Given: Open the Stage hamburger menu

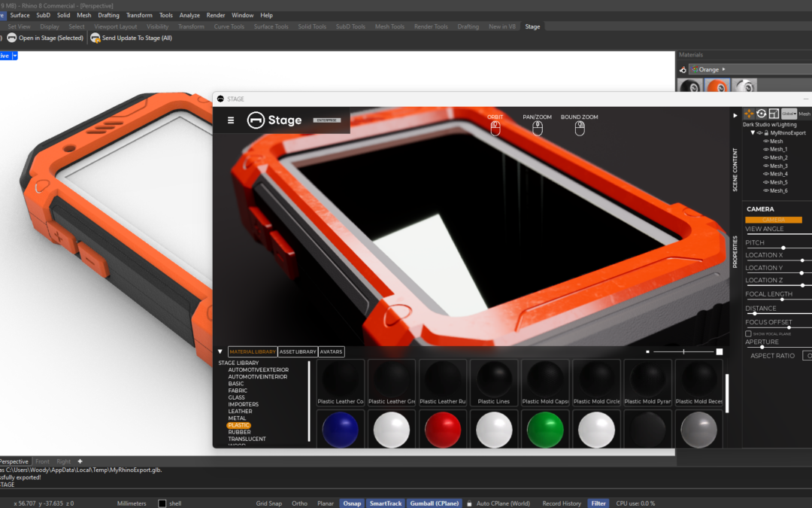Looking at the screenshot, I should point(231,120).
